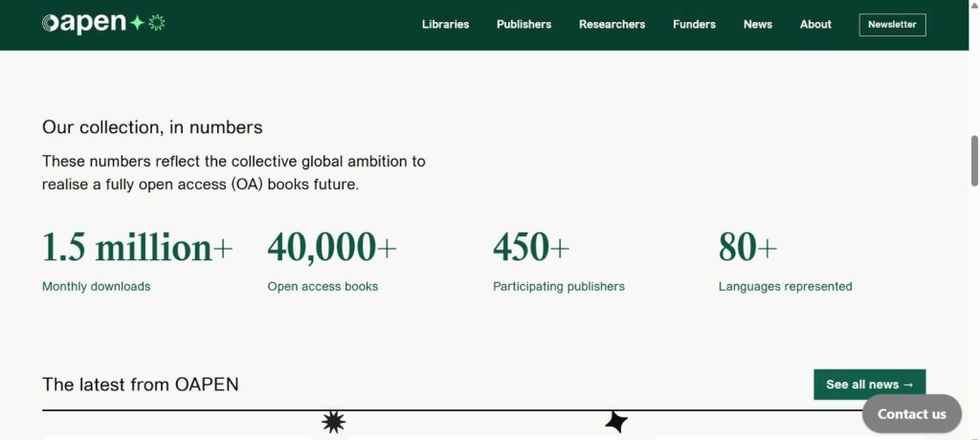980x440 pixels.
Task: Open the Contact us chat button
Action: (x=911, y=413)
